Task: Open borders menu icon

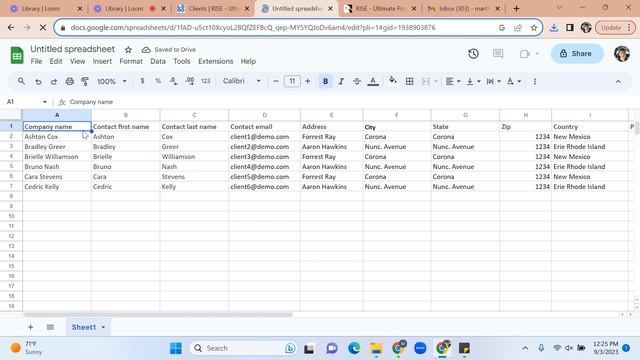Action: pyautogui.click(x=409, y=81)
